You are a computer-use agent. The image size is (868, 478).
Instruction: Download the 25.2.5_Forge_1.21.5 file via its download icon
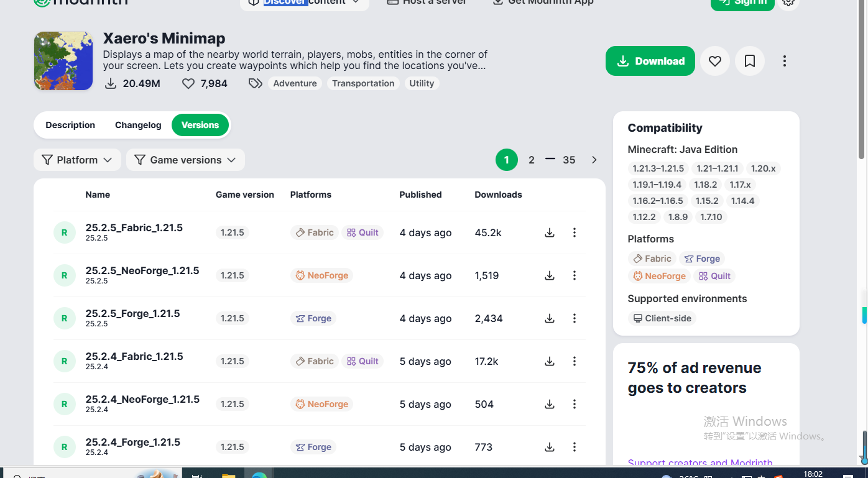[x=550, y=318]
